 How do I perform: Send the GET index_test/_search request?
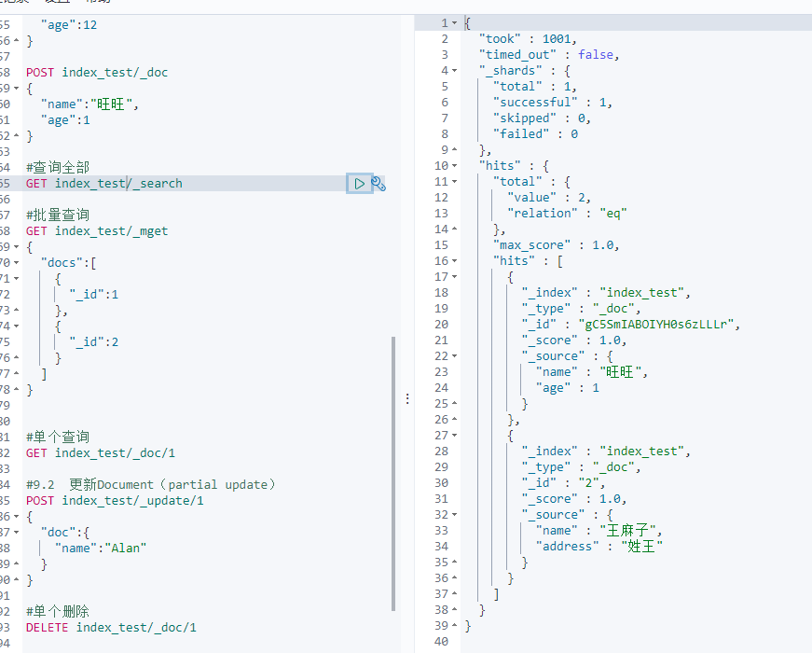tap(360, 184)
